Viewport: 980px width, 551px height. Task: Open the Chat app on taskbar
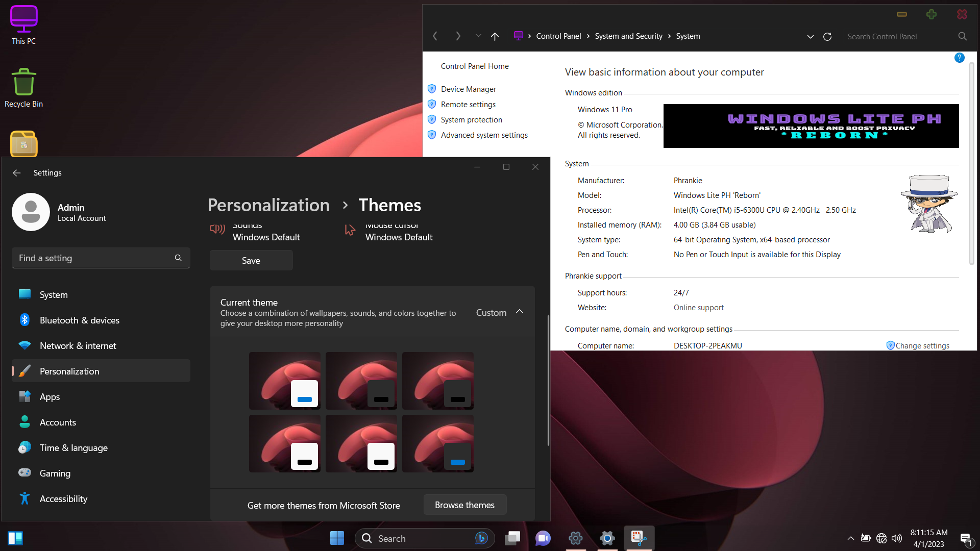pyautogui.click(x=543, y=538)
